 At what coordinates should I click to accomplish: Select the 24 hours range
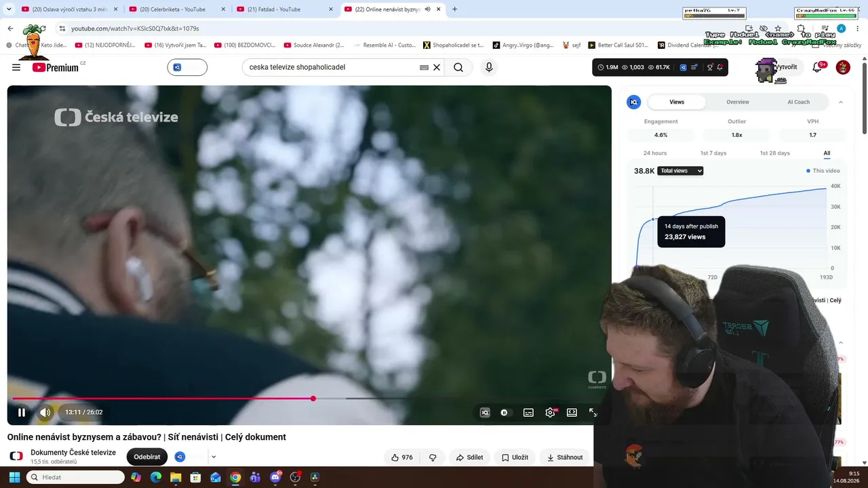click(x=655, y=153)
